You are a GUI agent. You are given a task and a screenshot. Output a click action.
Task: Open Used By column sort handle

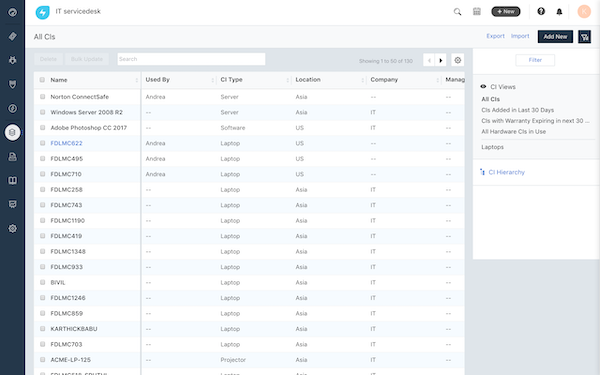pos(212,80)
